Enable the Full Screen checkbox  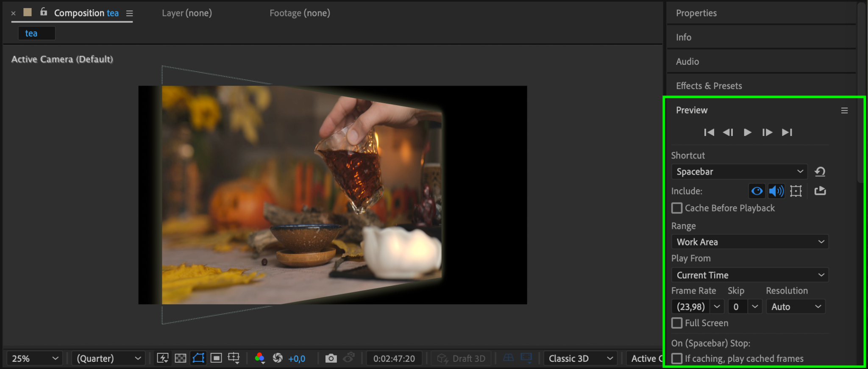[x=677, y=323]
